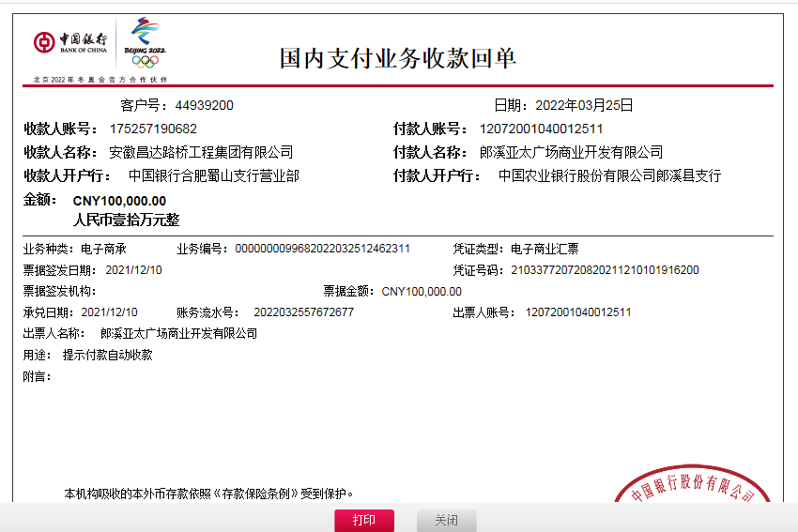
Task: Click the amount in words 人民币壹拾万元整
Action: point(126,220)
